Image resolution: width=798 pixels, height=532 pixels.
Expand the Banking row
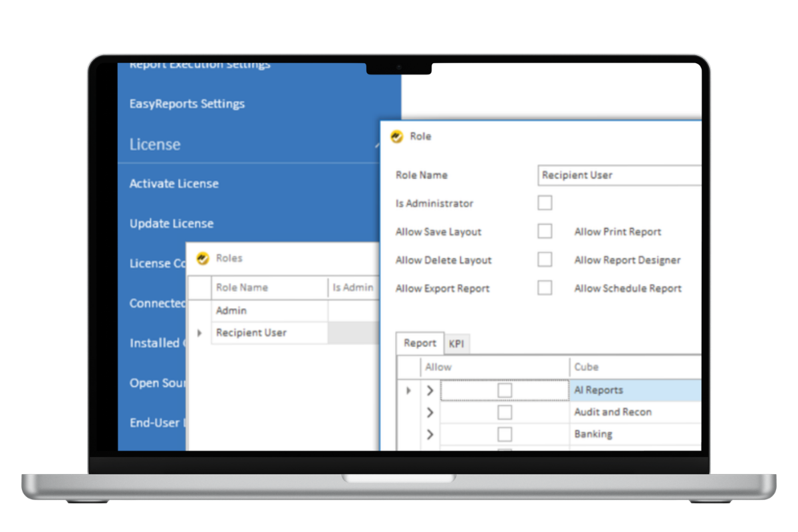430,434
